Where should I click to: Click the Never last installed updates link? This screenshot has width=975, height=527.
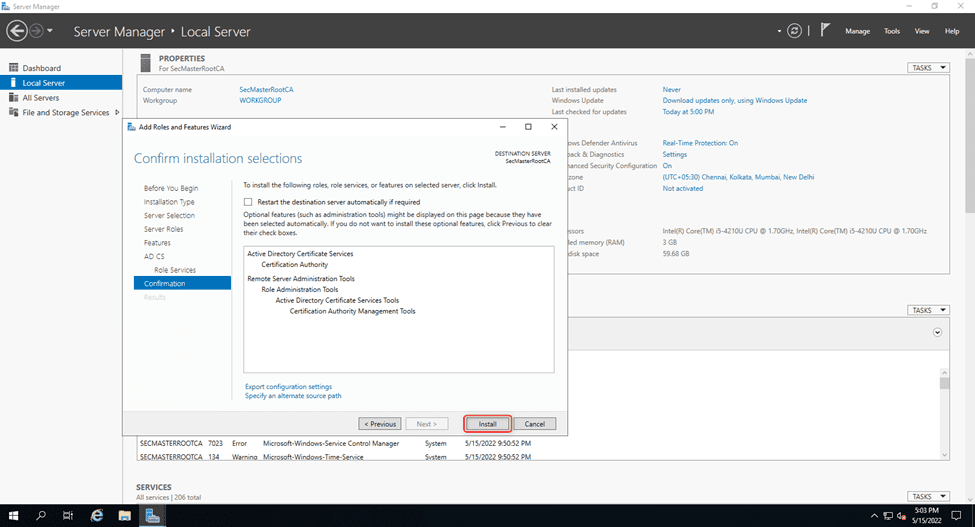pyautogui.click(x=672, y=89)
